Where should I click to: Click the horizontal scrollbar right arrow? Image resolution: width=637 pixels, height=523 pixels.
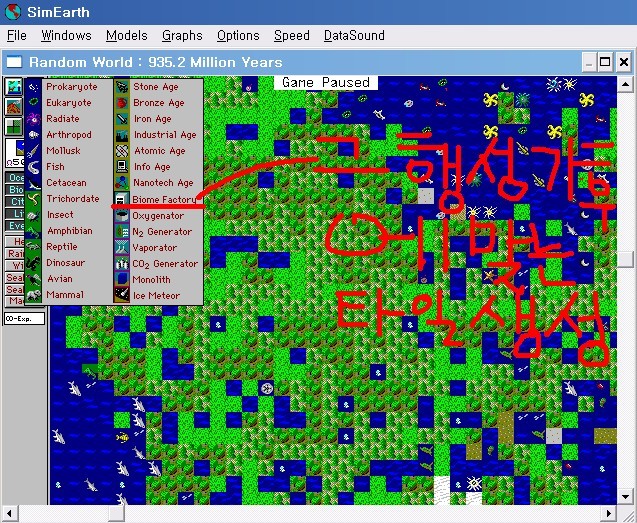[609, 513]
